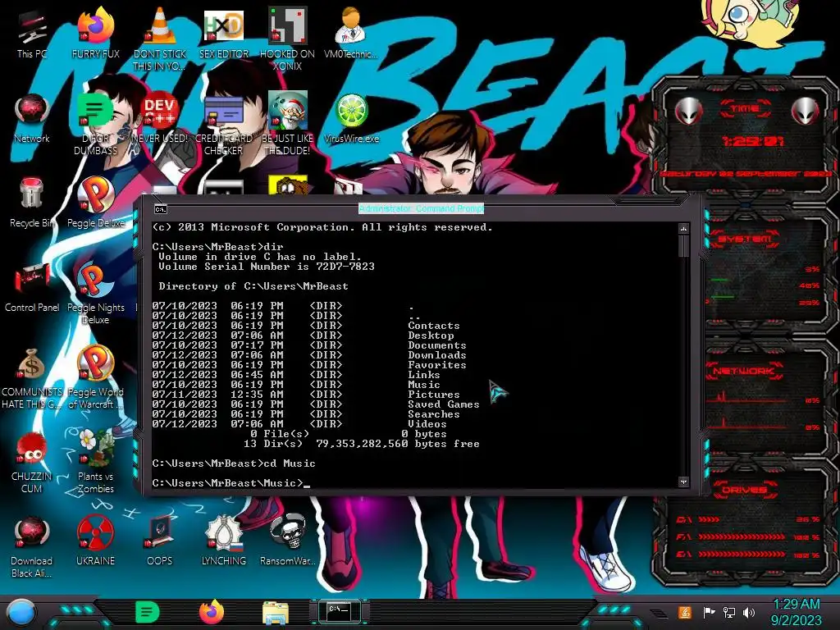Image resolution: width=840 pixels, height=630 pixels.
Task: Open the D FOR DUMBASS shortcut
Action: point(95,123)
